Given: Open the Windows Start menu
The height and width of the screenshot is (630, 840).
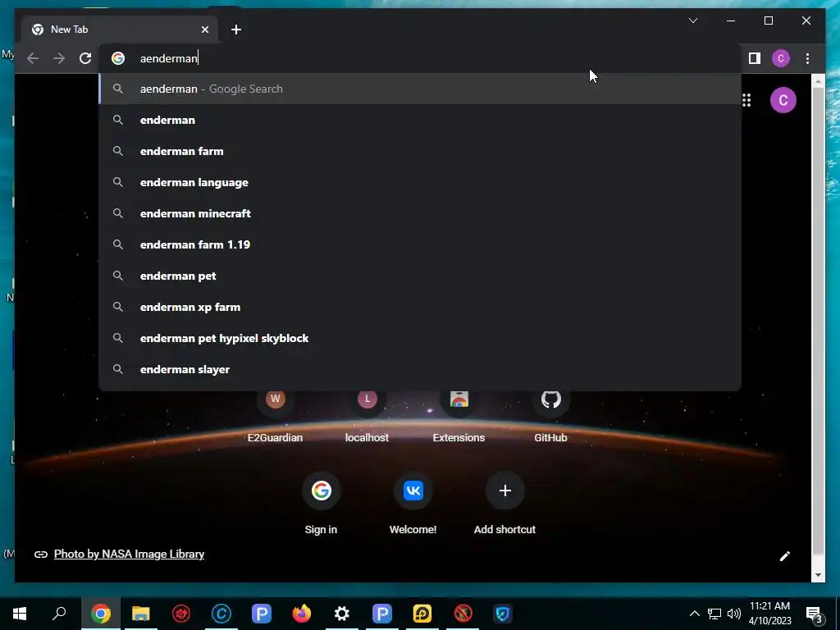Looking at the screenshot, I should tap(20, 614).
